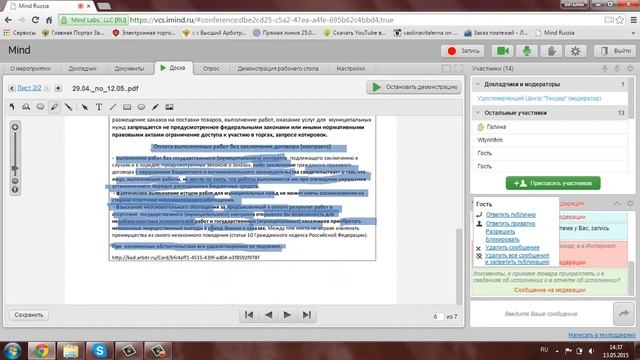The height and width of the screenshot is (360, 640).
Task: Go to next page button
Action: pos(287,315)
